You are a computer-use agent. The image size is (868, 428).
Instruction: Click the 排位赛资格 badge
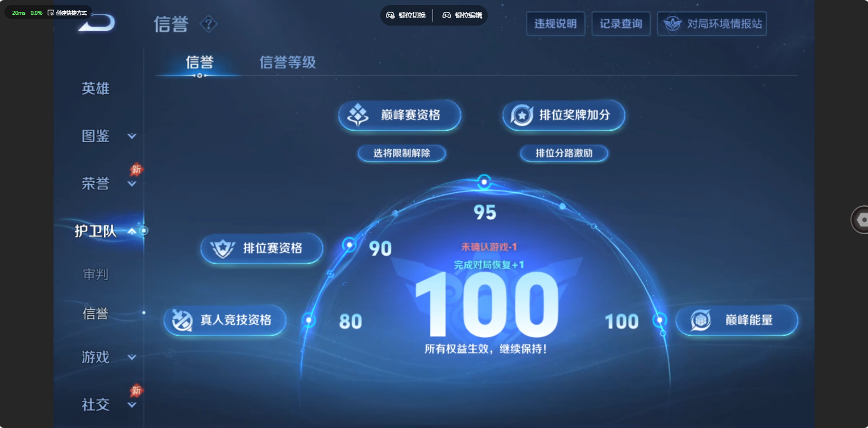[262, 248]
